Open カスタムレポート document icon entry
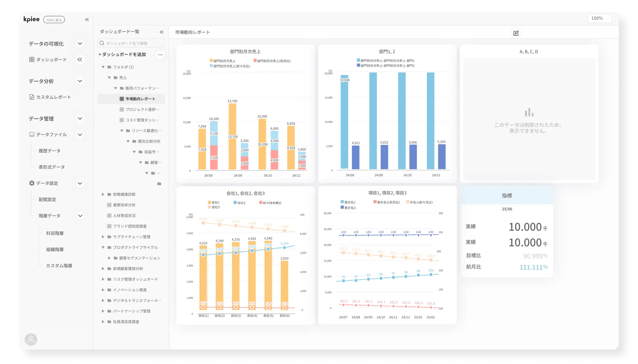This screenshot has height=364, width=638. 32,97
